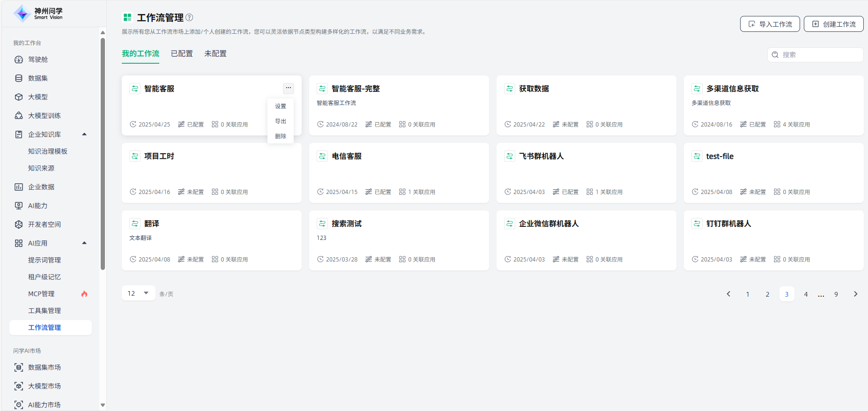Screen dimensions: 868x411
Task: Open the 驾驶舱 cockpit icon in sidebar
Action: click(x=19, y=60)
